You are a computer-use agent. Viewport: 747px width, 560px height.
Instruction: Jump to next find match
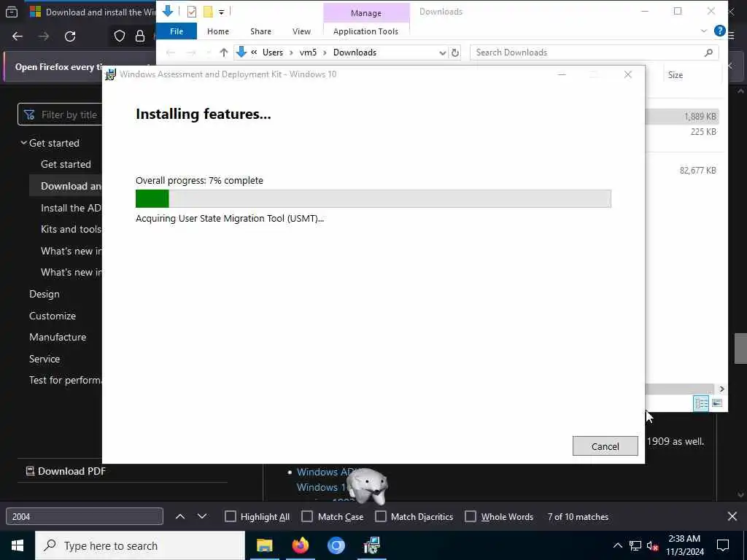[x=202, y=517]
